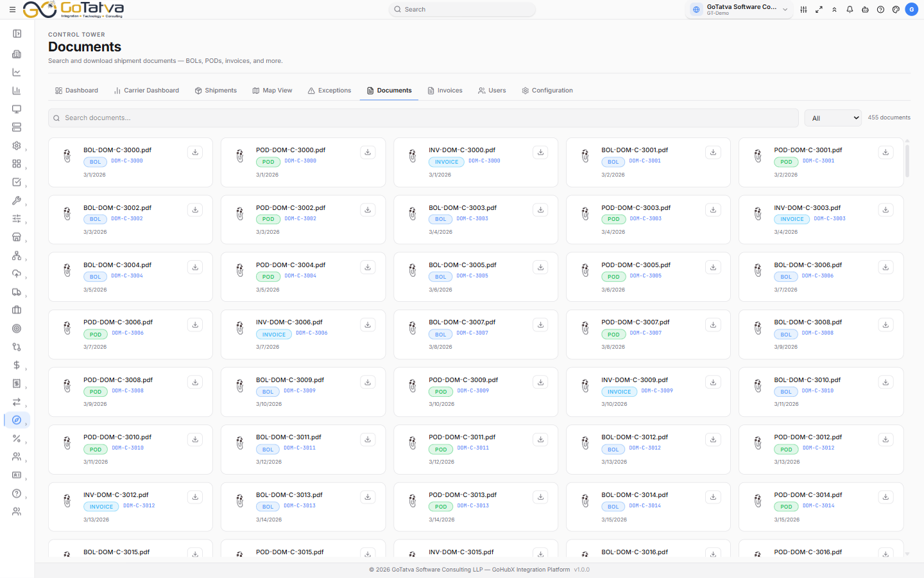This screenshot has height=578, width=924.
Task: Switch to the Carrier Dashboard tab
Action: pyautogui.click(x=146, y=91)
